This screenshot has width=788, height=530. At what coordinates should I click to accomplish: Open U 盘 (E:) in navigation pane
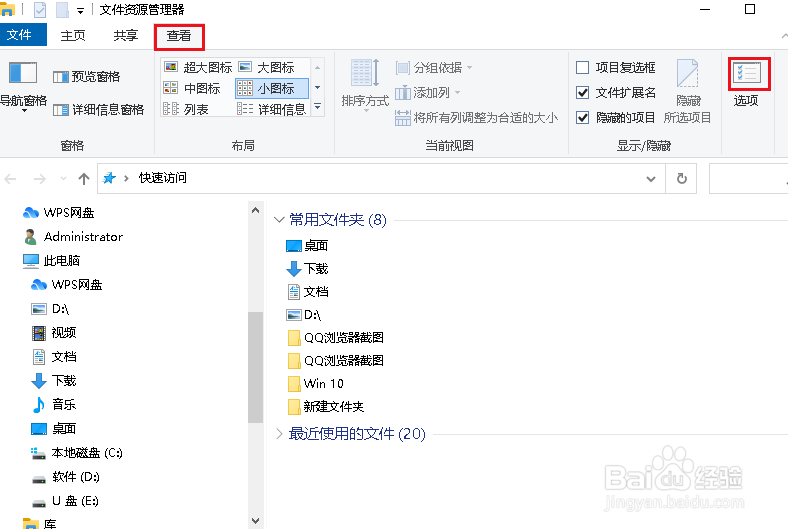click(65, 501)
